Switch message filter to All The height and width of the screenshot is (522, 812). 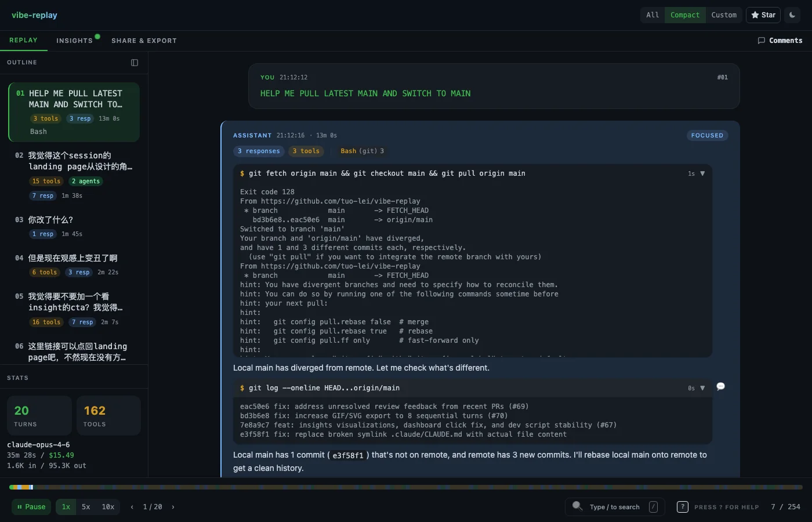(652, 15)
